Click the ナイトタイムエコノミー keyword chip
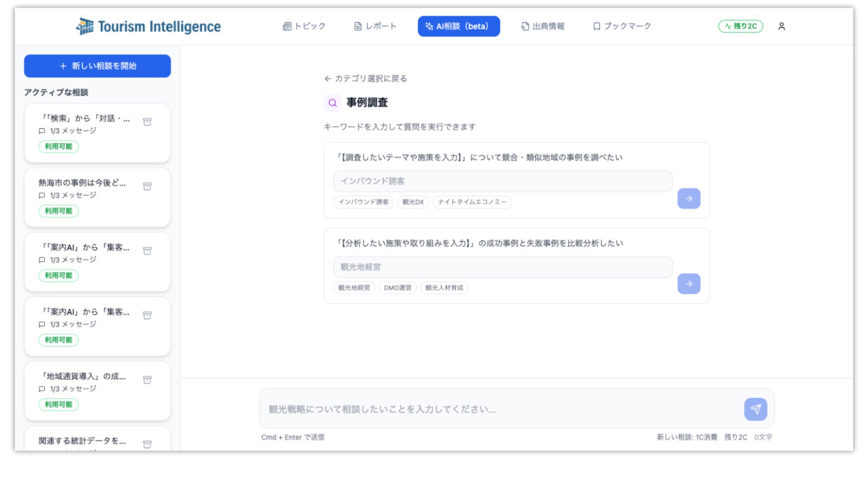Screen dimensions: 868x488 pyautogui.click(x=472, y=202)
